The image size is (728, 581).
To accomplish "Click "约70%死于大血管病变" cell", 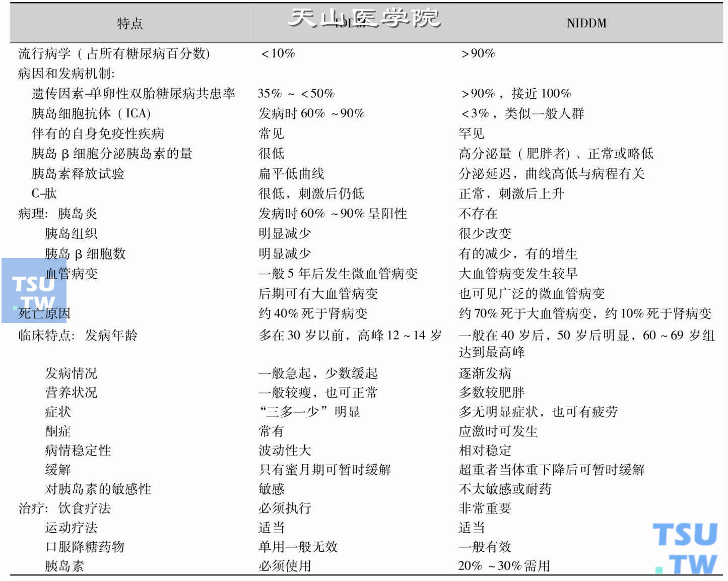I will [525, 313].
